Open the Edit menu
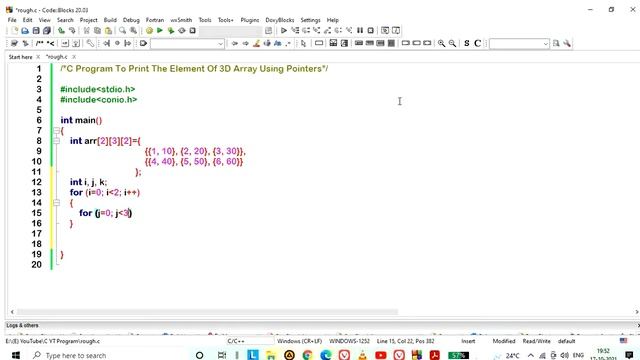Image resolution: width=640 pixels, height=360 pixels. 27,20
